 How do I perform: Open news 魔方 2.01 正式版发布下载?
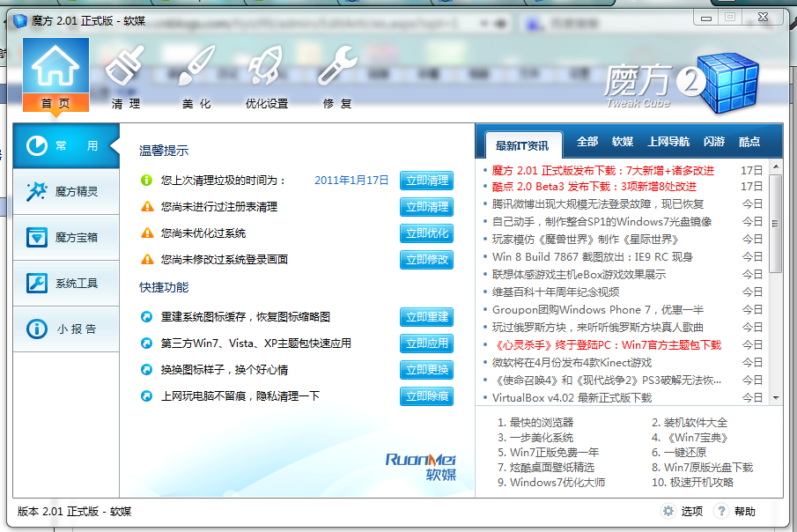tap(603, 170)
